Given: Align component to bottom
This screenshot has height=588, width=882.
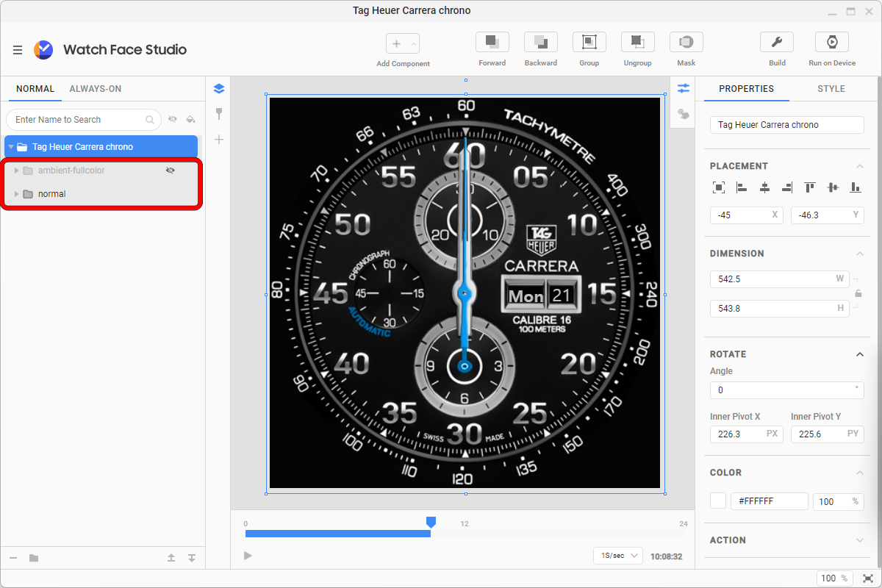Looking at the screenshot, I should click(856, 187).
